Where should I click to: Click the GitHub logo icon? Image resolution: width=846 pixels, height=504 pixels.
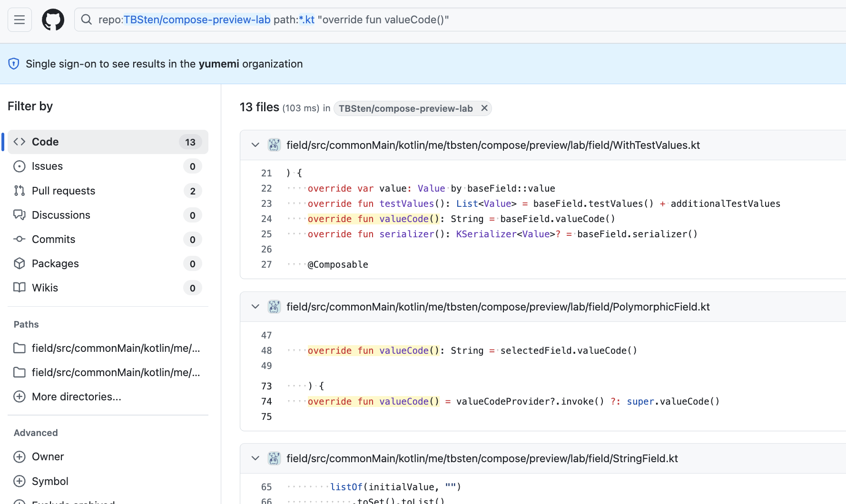click(53, 19)
